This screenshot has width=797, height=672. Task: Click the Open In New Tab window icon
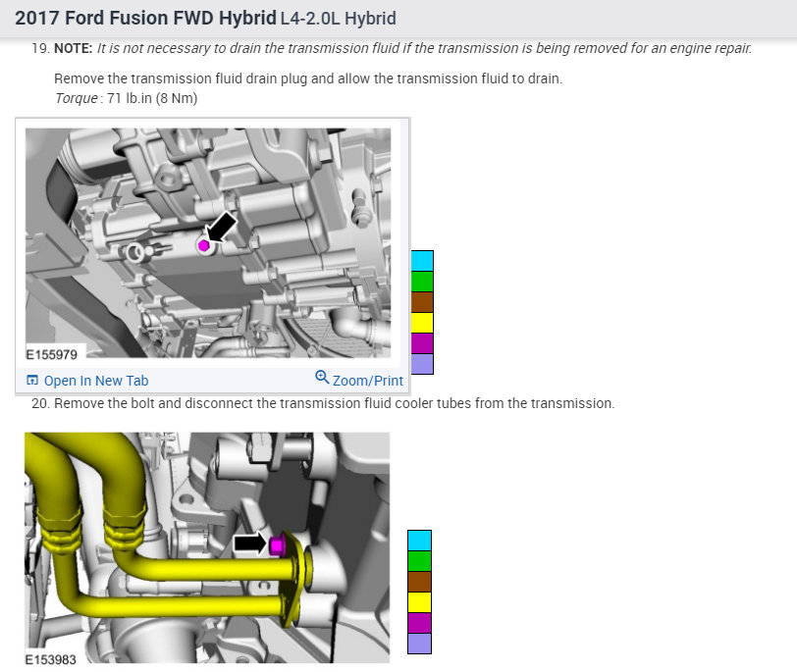pos(32,380)
